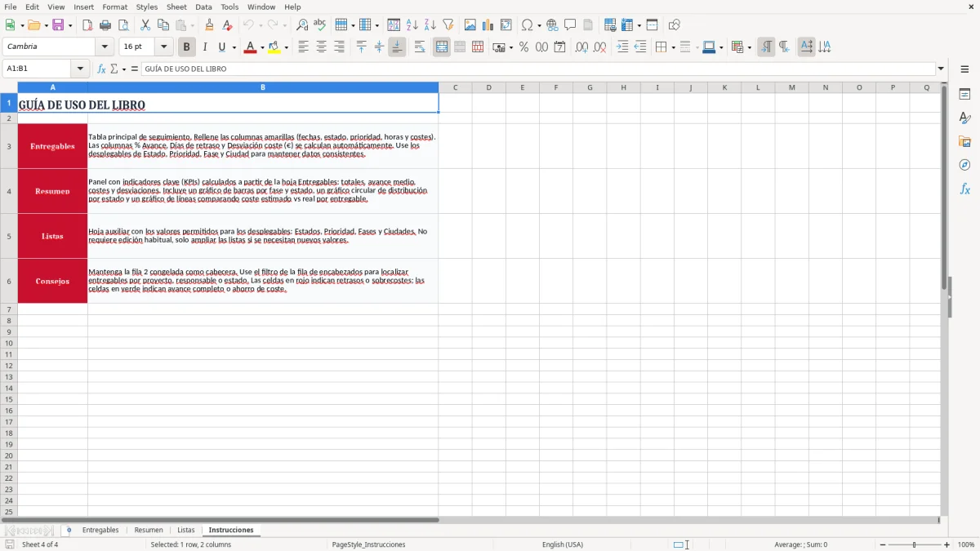Click the Copy icon
Screen dimensions: 980x551
[x=163, y=25]
